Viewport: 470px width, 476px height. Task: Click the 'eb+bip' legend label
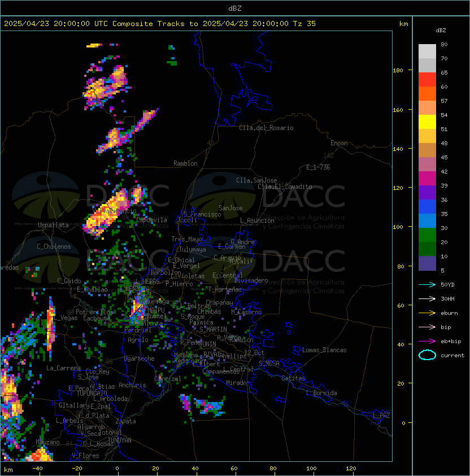click(x=451, y=341)
